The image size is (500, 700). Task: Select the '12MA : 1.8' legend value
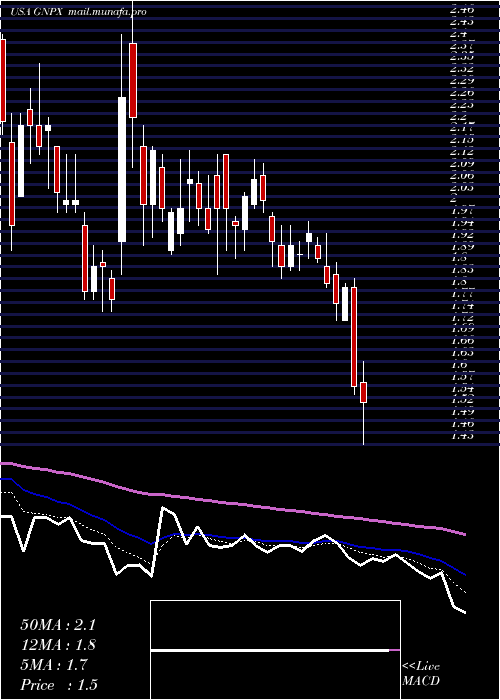58,645
